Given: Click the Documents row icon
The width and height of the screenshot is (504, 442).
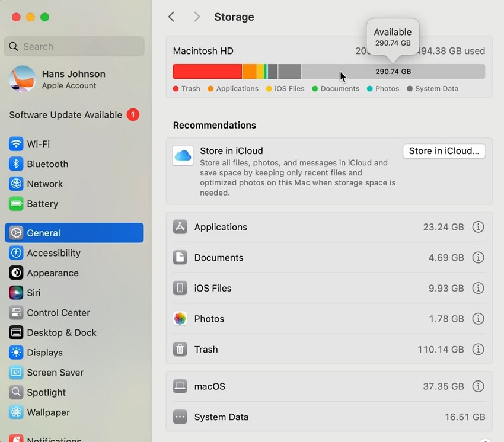Looking at the screenshot, I should (x=180, y=257).
